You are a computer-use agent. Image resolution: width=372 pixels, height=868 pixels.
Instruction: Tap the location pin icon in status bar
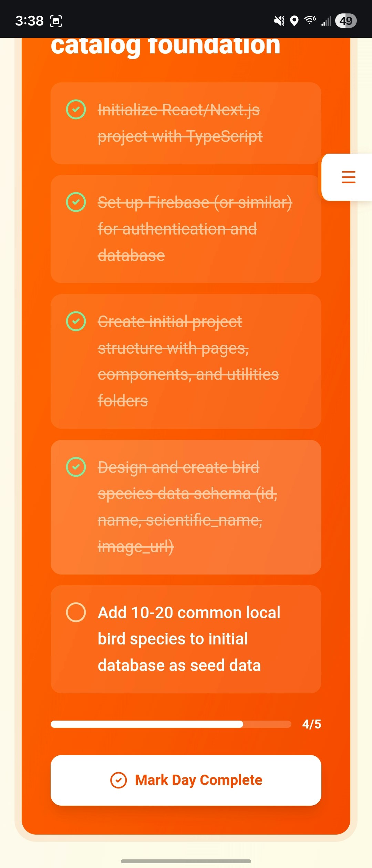(293, 21)
